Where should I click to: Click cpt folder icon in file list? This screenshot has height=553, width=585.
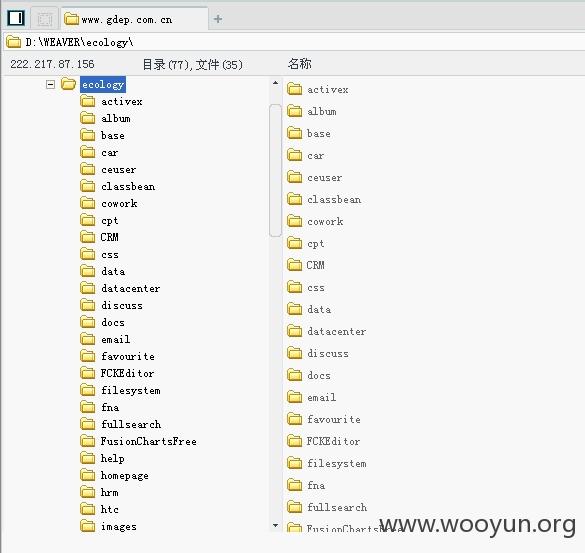point(295,243)
